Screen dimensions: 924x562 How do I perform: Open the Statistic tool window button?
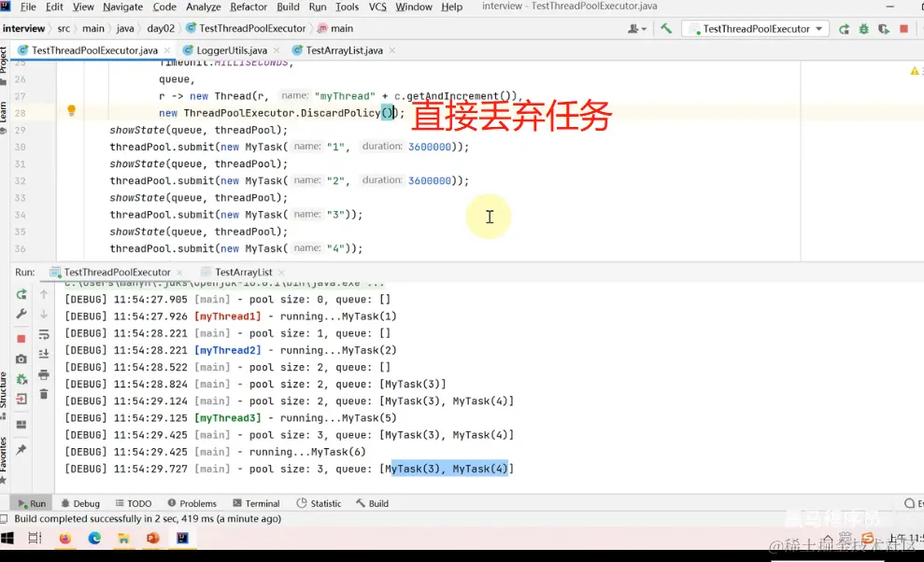(x=319, y=504)
